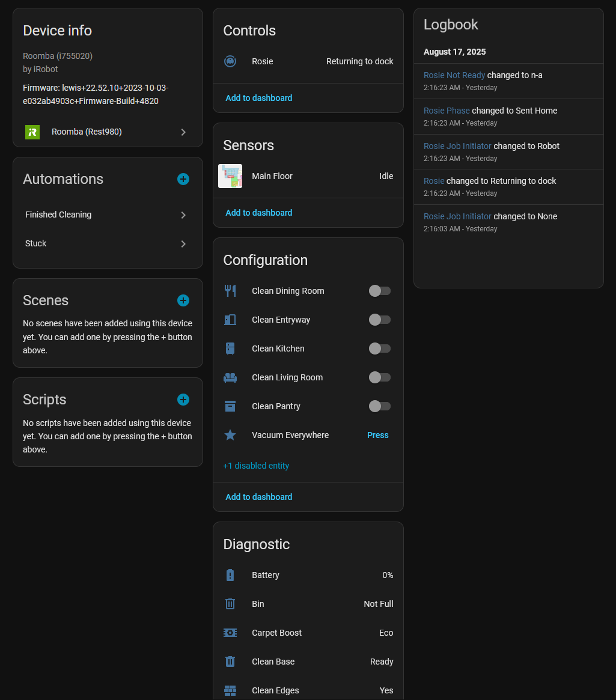Click the Rosie vacuum robot icon

point(230,61)
